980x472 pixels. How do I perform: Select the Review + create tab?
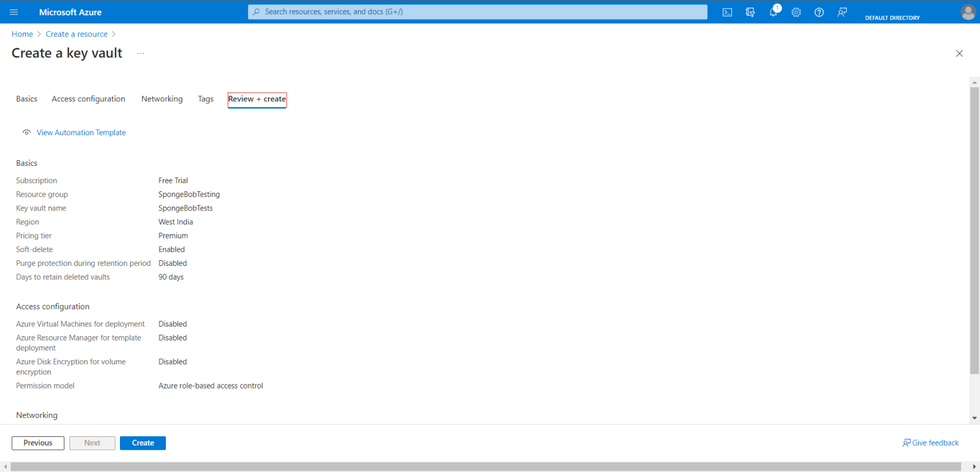click(257, 100)
